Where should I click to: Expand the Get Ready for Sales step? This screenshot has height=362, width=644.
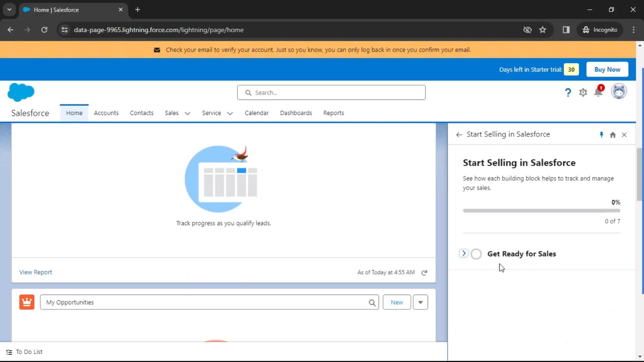click(x=464, y=253)
